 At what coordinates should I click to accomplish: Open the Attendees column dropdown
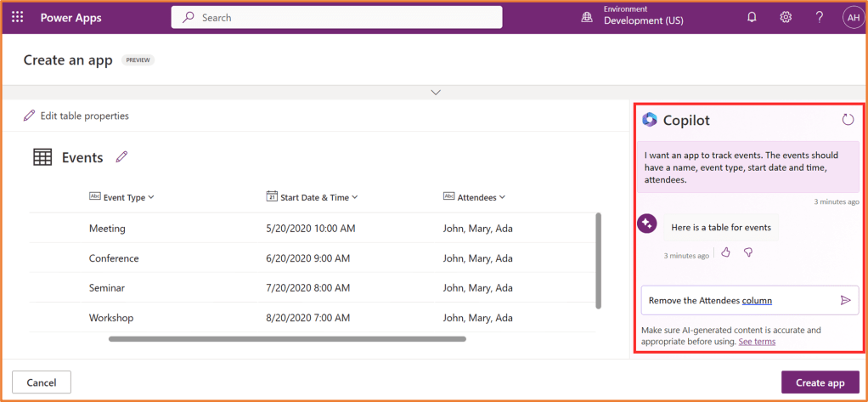[x=502, y=197]
